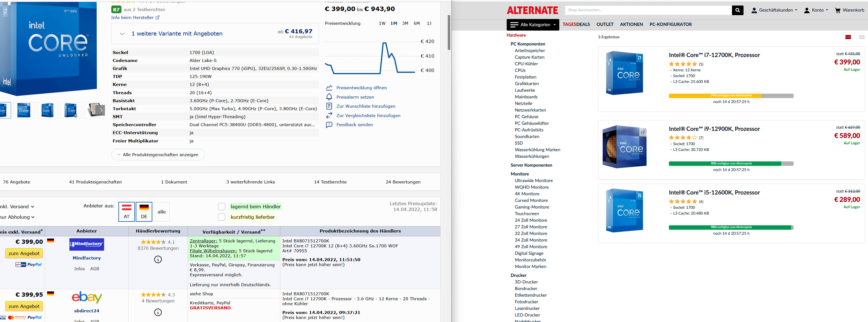
Task: Select 1W price history range
Action: tap(382, 23)
